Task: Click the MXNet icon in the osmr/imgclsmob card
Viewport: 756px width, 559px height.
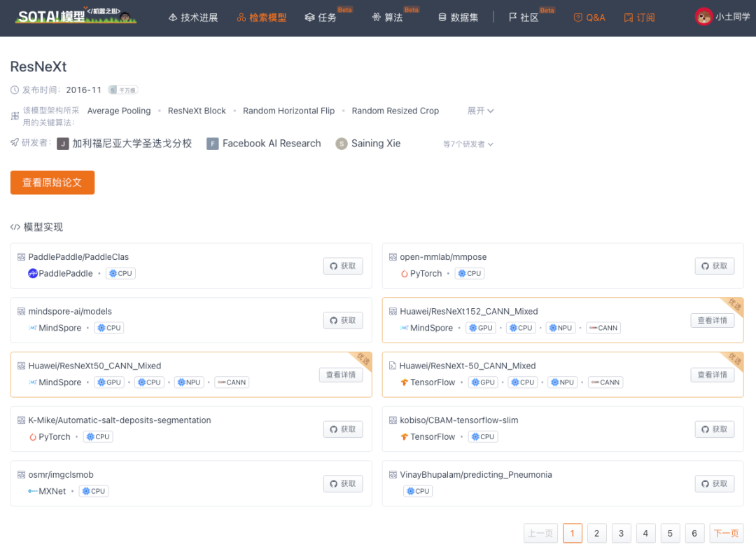Action: coord(33,492)
